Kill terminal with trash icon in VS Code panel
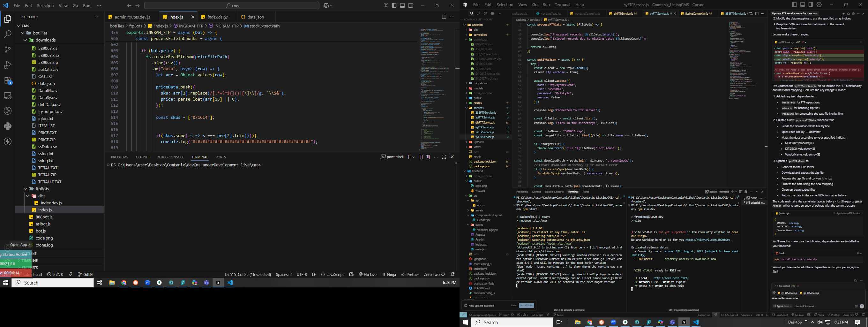Image resolution: width=868 pixels, height=327 pixels. tap(428, 157)
